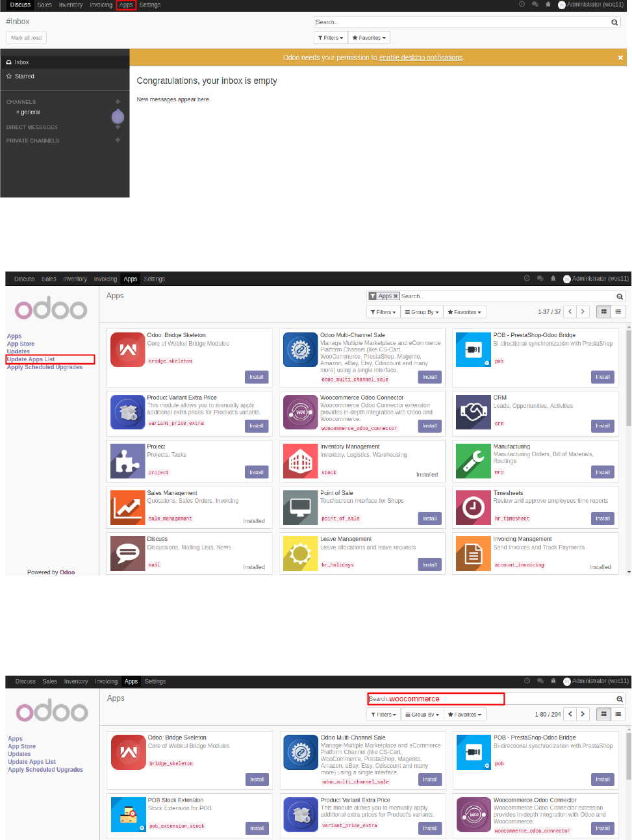Screen dimensions: 632x840
Task: Click the plus icon beside PRIVATE CHANNELS
Action: (x=118, y=140)
